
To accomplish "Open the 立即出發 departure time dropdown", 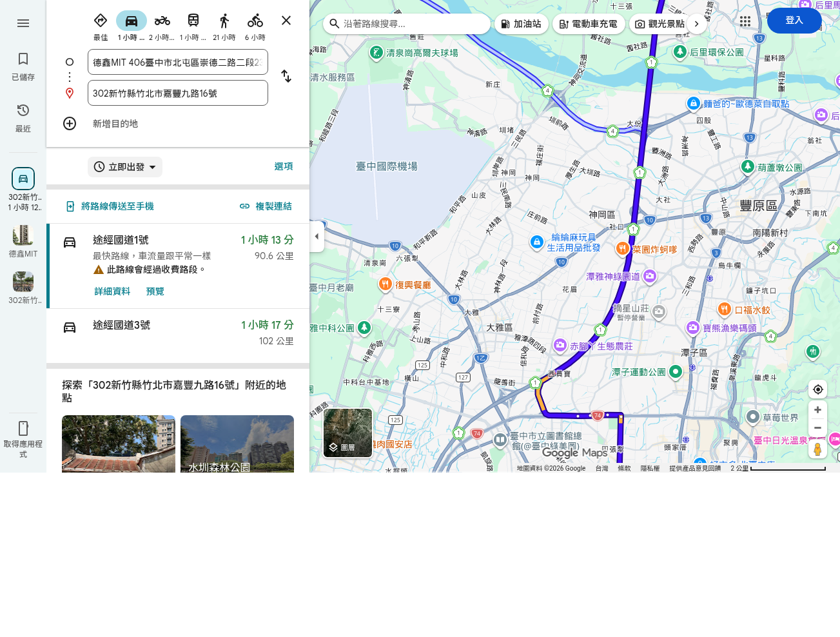I will coord(125,167).
